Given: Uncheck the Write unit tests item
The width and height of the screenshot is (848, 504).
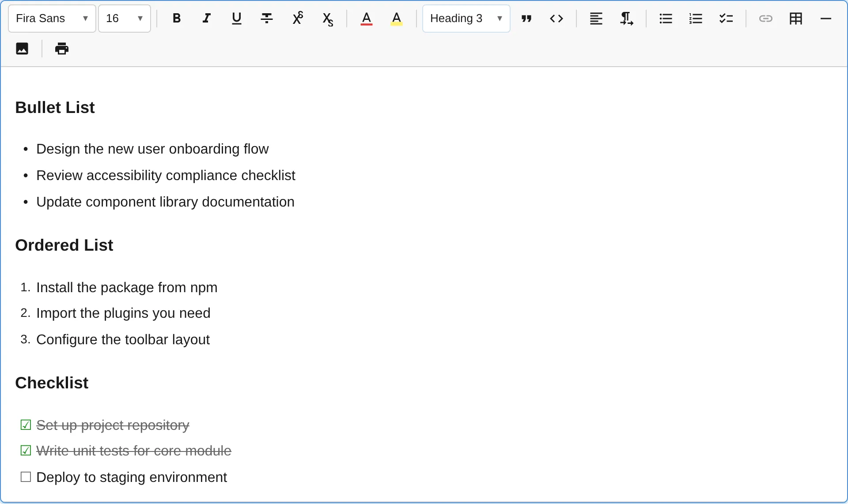Looking at the screenshot, I should click(x=26, y=450).
